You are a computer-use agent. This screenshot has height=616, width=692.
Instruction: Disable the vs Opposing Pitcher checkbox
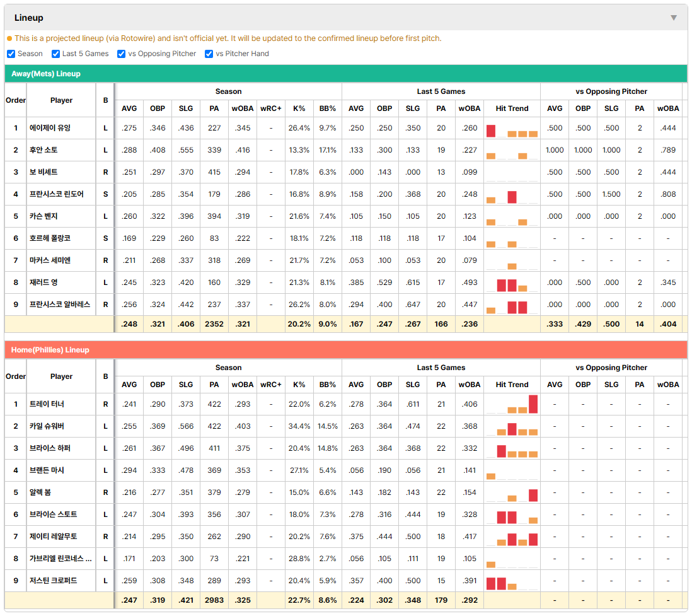(x=121, y=54)
